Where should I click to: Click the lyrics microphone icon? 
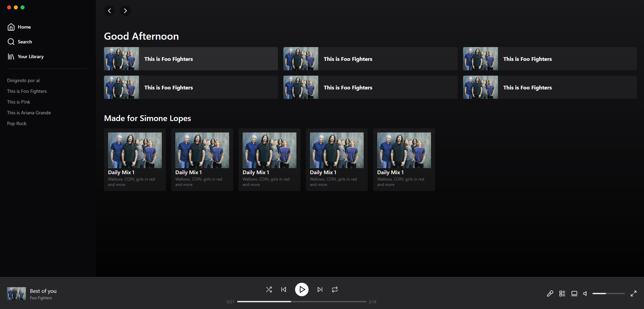point(550,293)
